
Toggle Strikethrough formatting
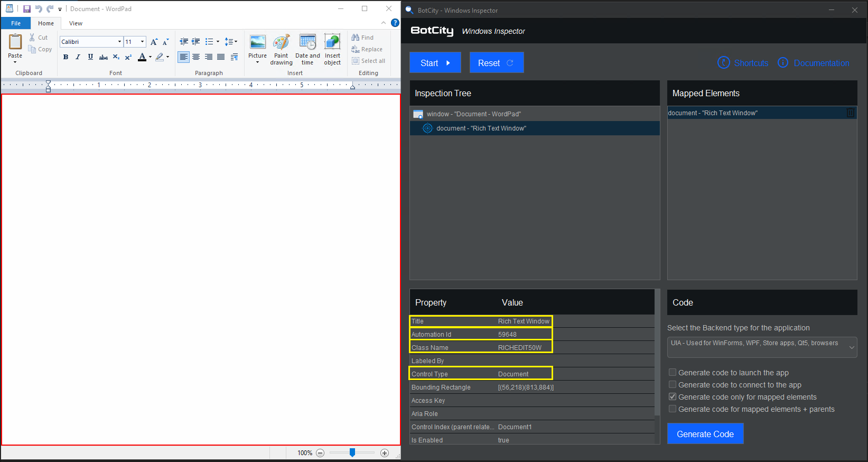click(104, 57)
